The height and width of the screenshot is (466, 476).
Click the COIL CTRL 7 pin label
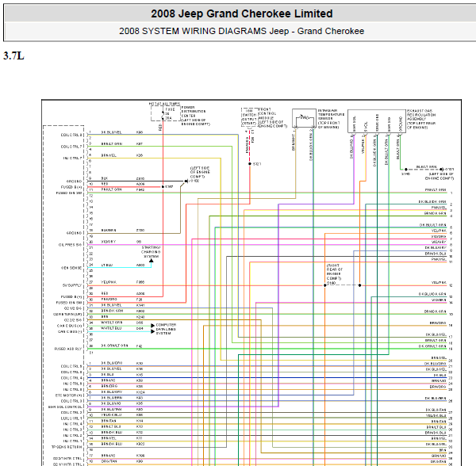[x=71, y=147]
